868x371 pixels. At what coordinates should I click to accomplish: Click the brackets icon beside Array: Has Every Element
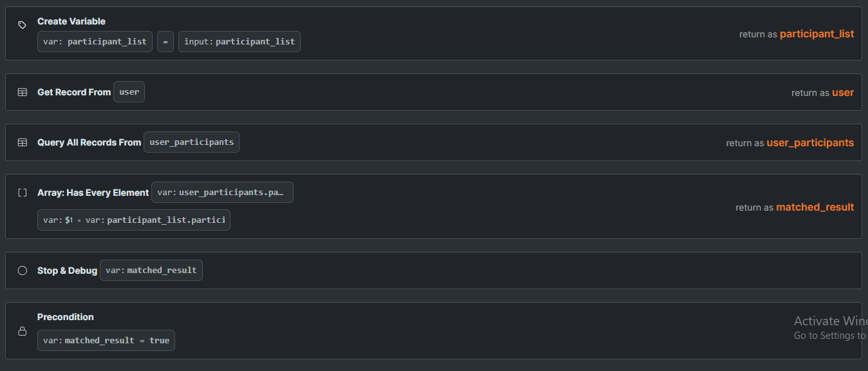point(23,193)
